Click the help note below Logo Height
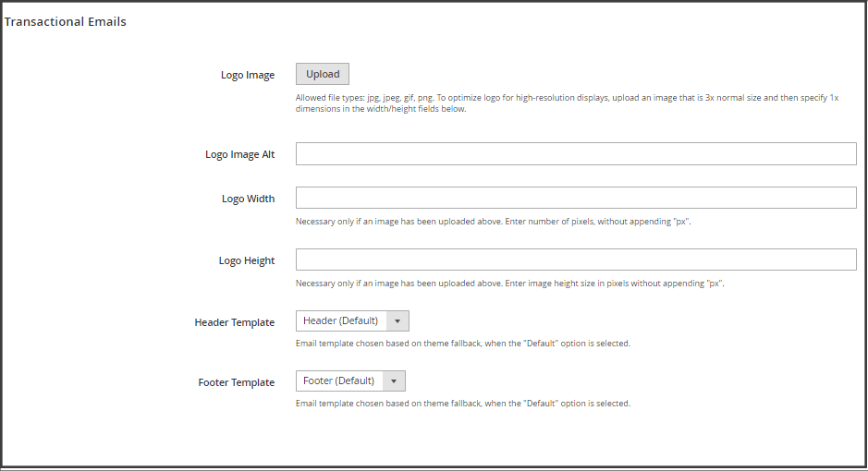 coord(509,284)
